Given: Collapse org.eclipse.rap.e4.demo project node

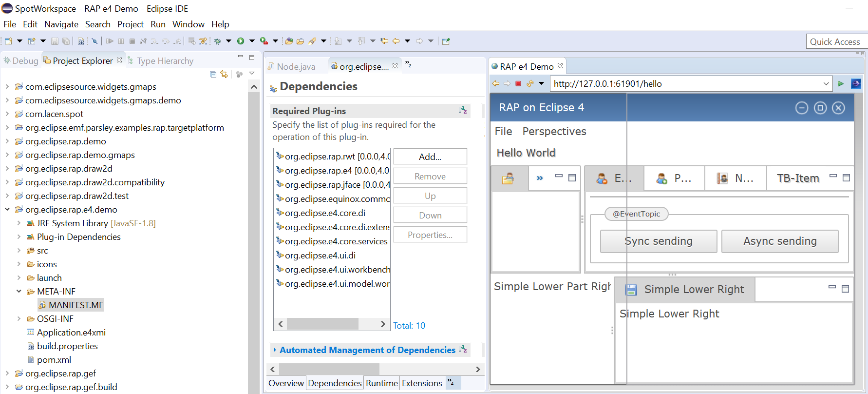Looking at the screenshot, I should pyautogui.click(x=7, y=210).
